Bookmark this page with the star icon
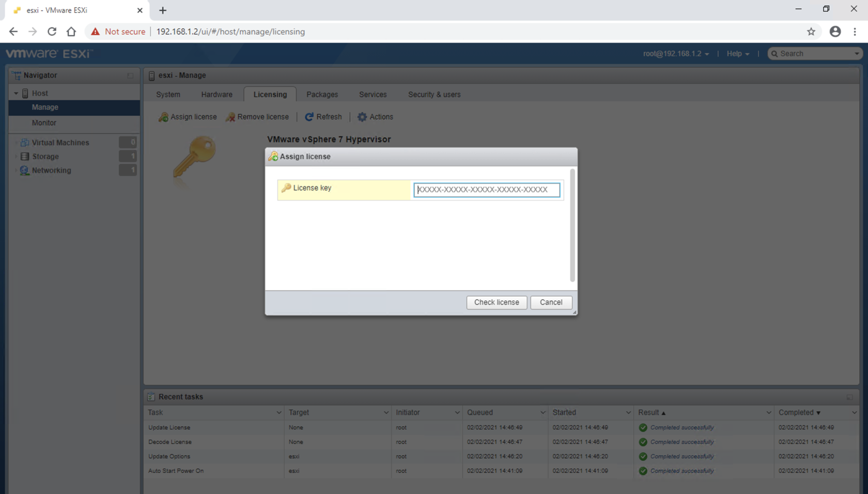The image size is (868, 494). click(811, 32)
